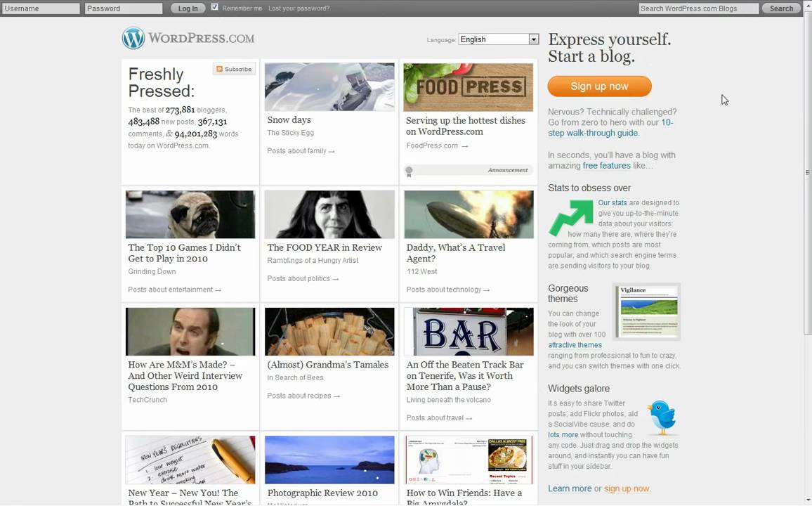Open The Top 10 Games post title
812x506 pixels.
tap(184, 253)
